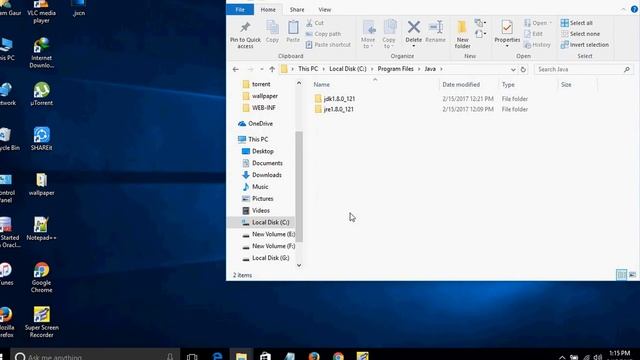Select New Volume (F:) drive
Viewport: 640px width, 360px height.
(273, 246)
